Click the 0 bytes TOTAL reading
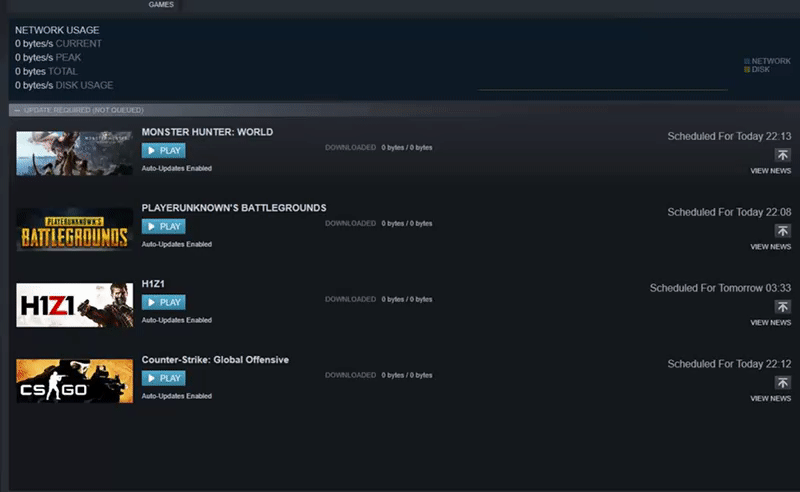This screenshot has width=800, height=492. point(46,71)
